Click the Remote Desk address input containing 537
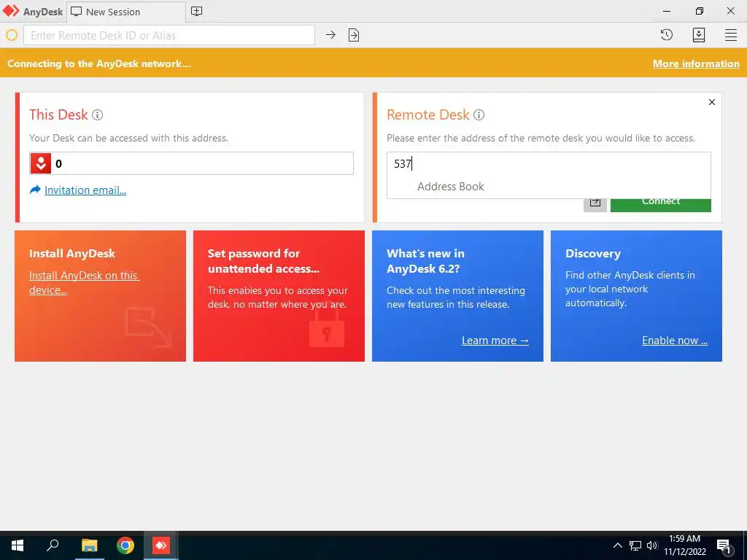The height and width of the screenshot is (560, 747). tap(549, 164)
